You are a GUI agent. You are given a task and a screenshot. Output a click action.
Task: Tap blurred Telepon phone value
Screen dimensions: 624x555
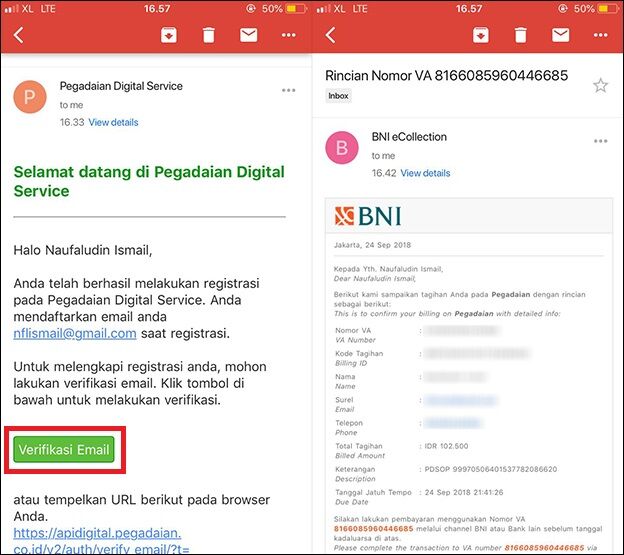click(453, 423)
